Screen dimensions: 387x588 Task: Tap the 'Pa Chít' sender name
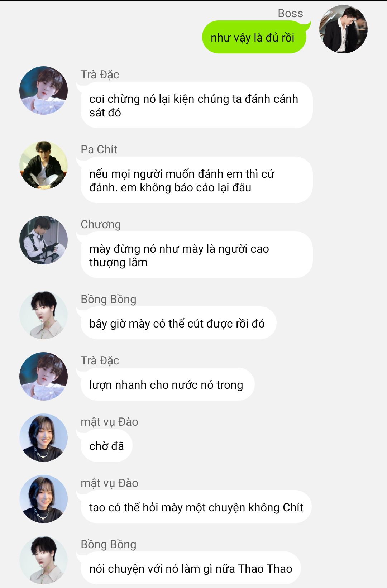(99, 149)
